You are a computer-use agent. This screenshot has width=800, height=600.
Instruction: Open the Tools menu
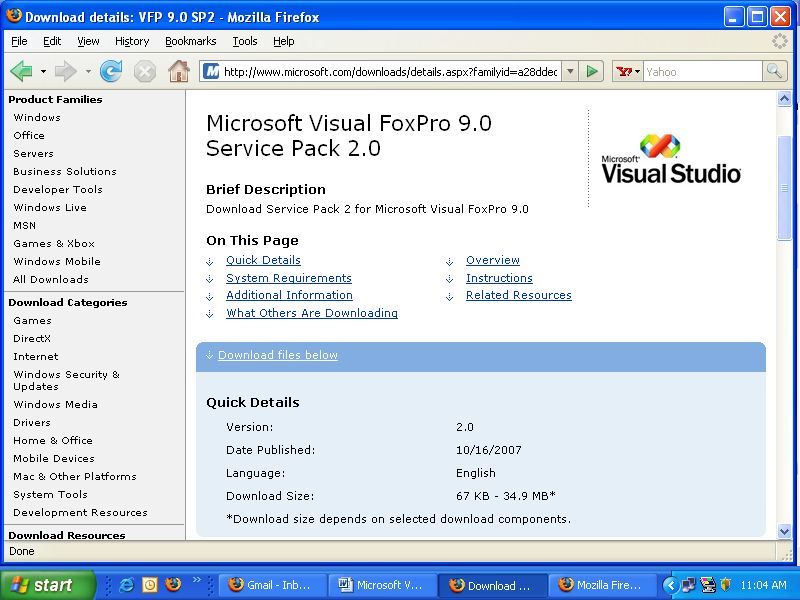[x=244, y=41]
